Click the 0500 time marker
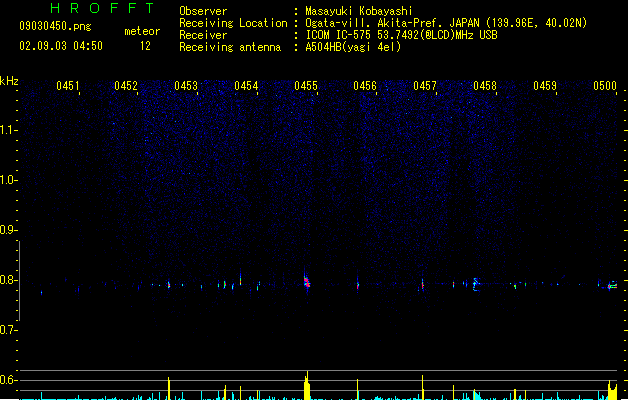 click(x=605, y=86)
